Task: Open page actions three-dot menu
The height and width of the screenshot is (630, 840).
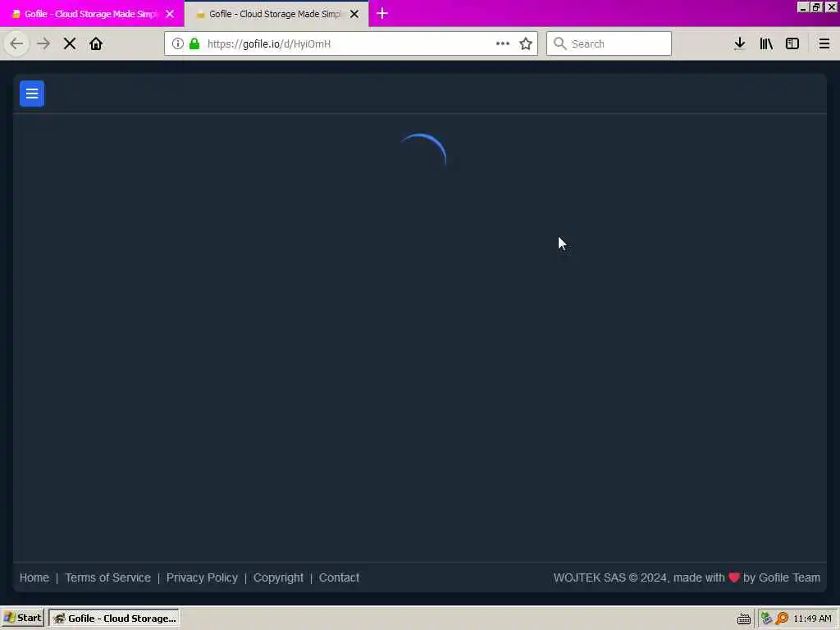Action: (503, 43)
